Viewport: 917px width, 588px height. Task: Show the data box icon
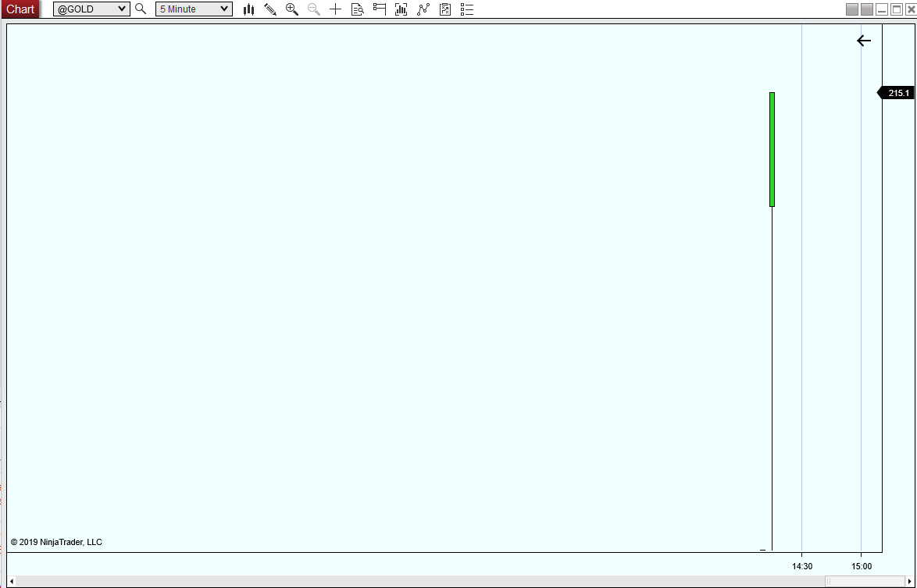click(x=357, y=9)
